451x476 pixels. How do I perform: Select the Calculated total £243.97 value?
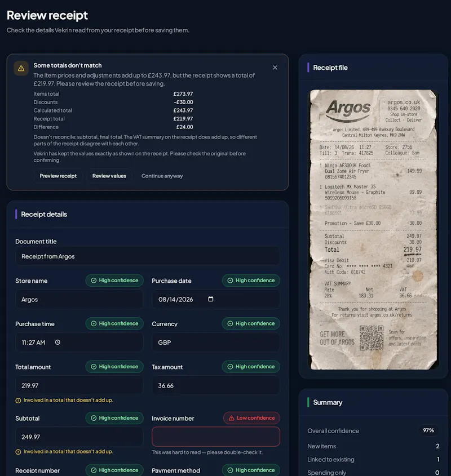point(183,110)
